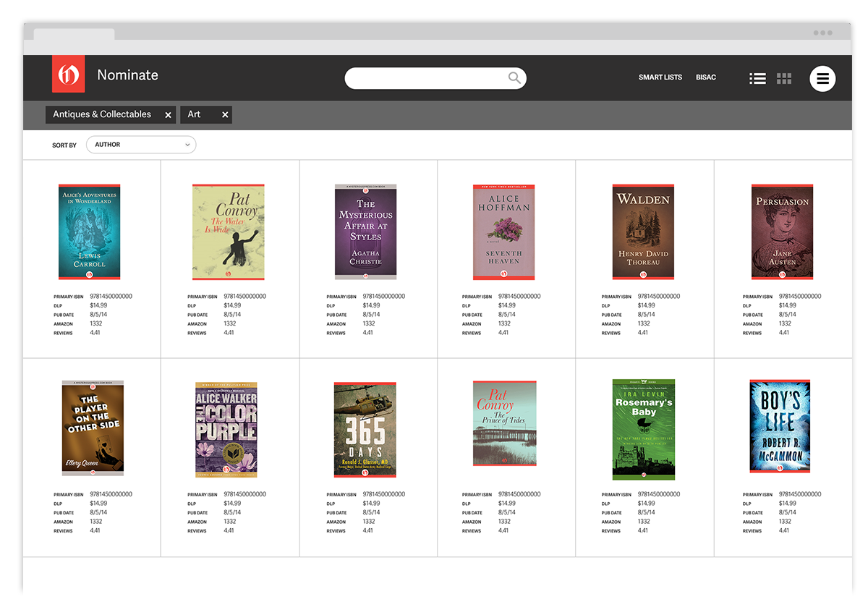Open The Water Is Wide cover
868x615 pixels.
(x=229, y=232)
